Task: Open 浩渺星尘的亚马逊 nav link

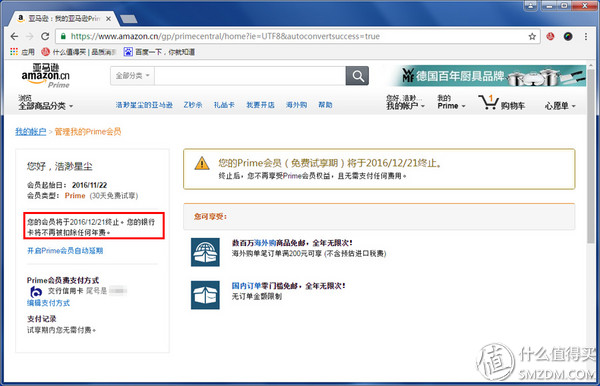Action: click(144, 105)
